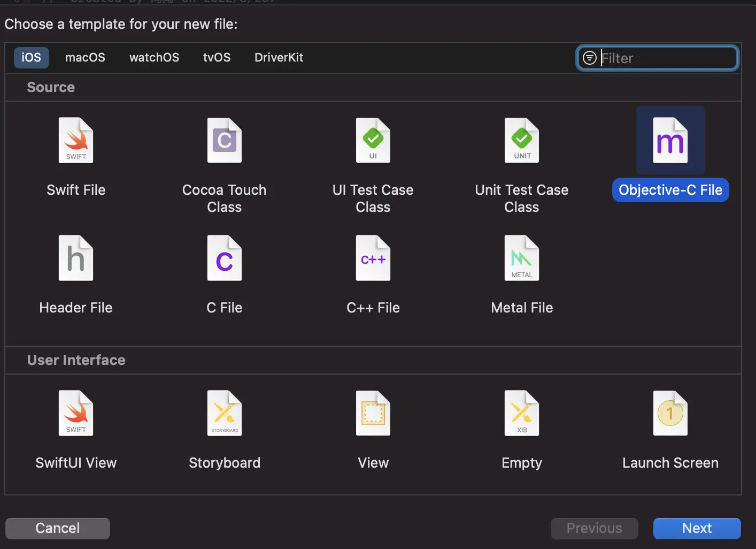Select the C File template icon
Viewport: 756px width, 549px height.
pos(225,258)
